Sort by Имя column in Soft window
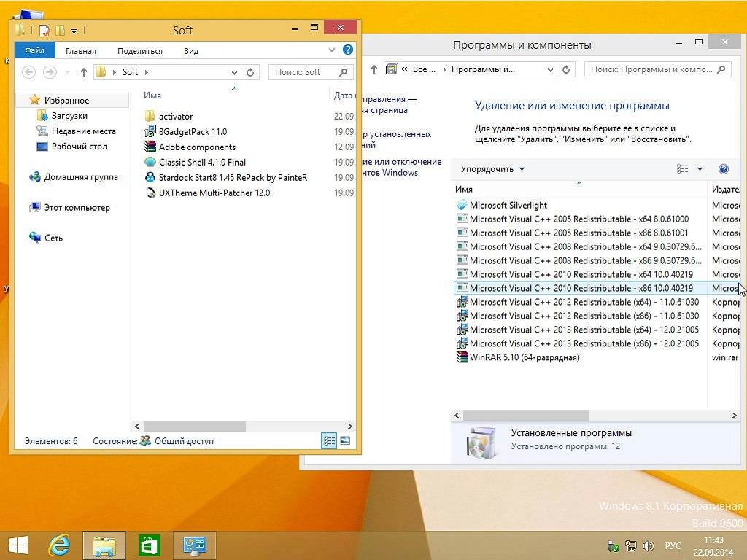Viewport: 747px width, 560px height. [152, 96]
